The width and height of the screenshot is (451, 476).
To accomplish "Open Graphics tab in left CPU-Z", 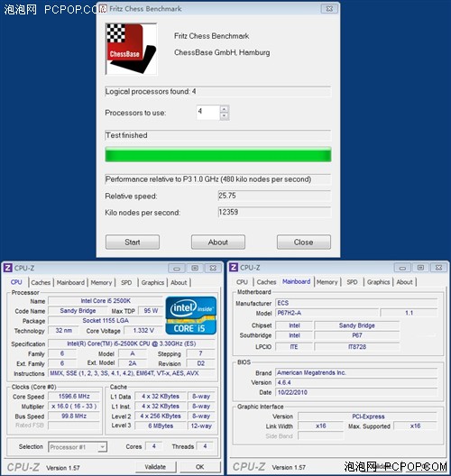I will [152, 283].
